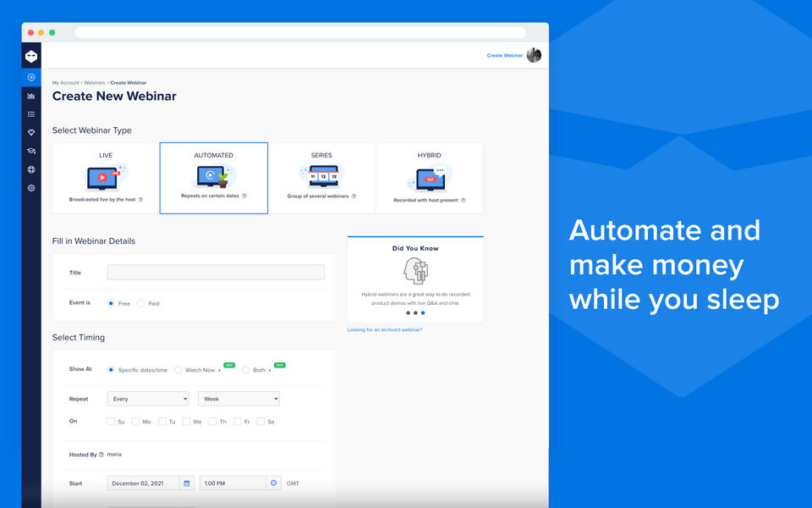Image resolution: width=812 pixels, height=508 pixels.
Task: Click 'Webinars' in the breadcrumb
Action: [94, 83]
